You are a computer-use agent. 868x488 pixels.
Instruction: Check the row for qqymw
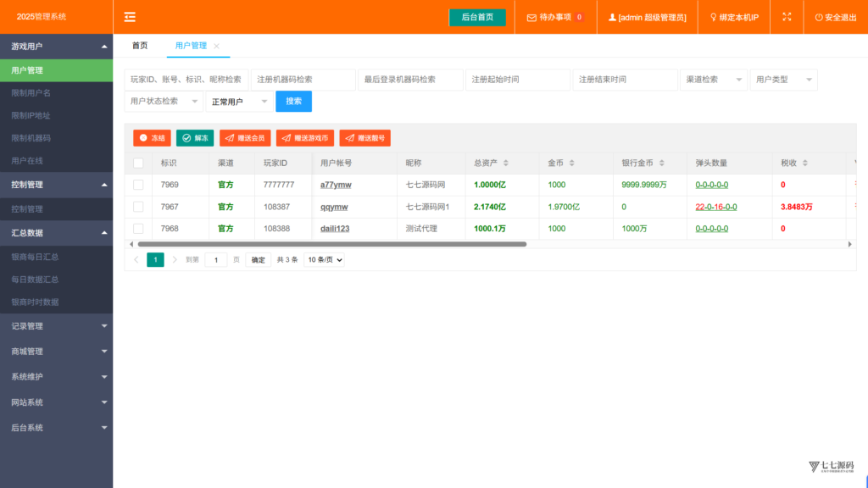138,207
